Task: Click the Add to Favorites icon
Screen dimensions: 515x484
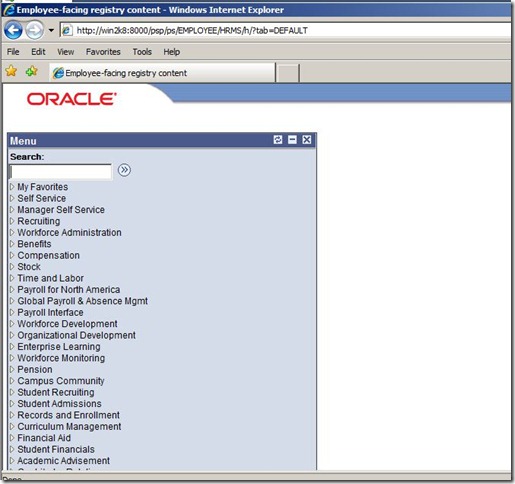Action: point(32,71)
